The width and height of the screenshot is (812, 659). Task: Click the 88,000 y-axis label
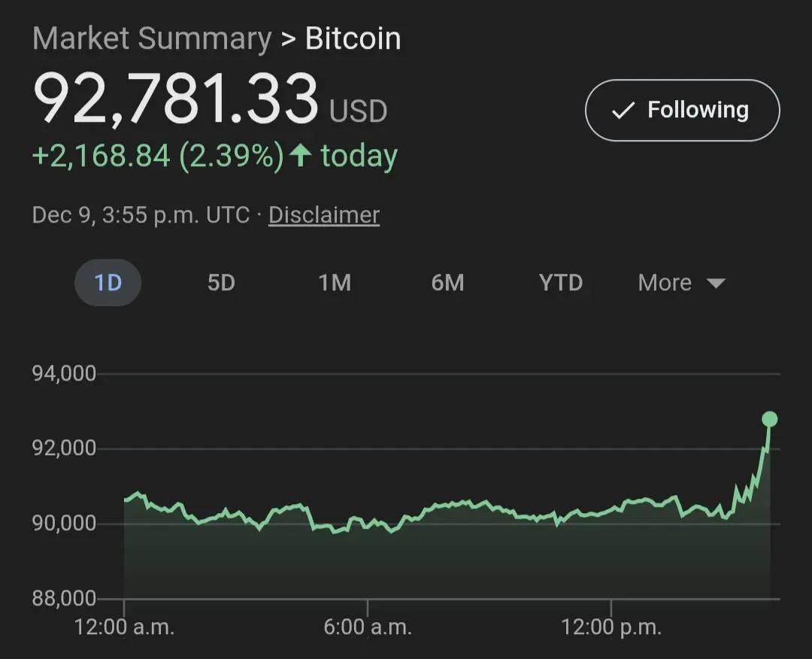pyautogui.click(x=65, y=599)
